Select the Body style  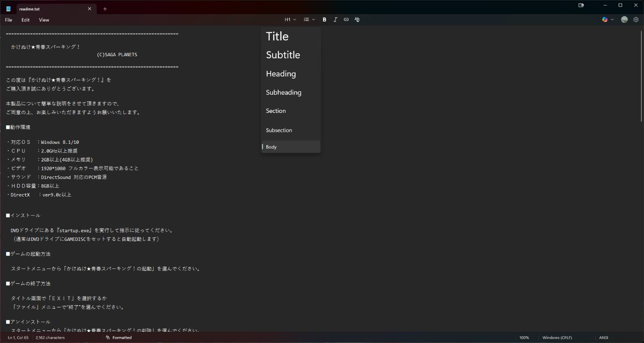[x=291, y=147]
